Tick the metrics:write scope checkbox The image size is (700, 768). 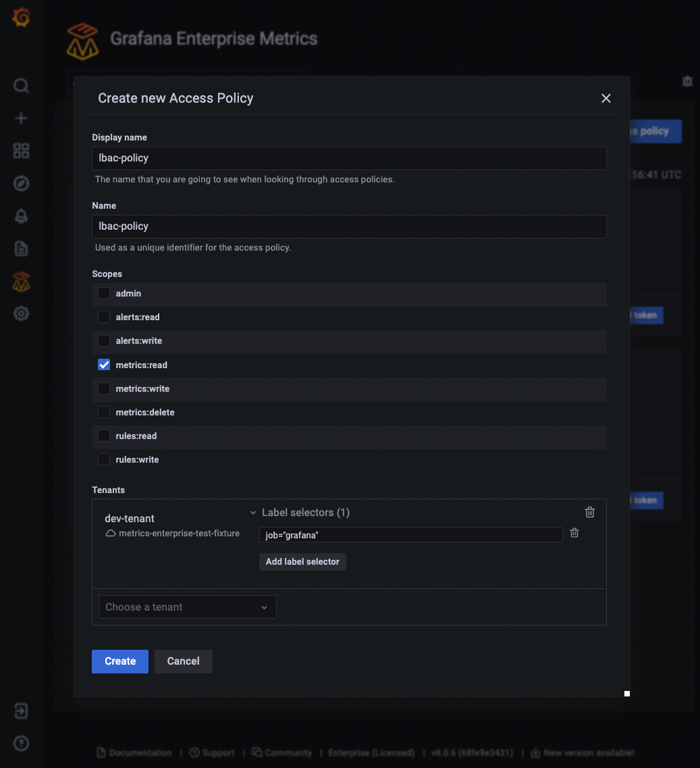(104, 388)
